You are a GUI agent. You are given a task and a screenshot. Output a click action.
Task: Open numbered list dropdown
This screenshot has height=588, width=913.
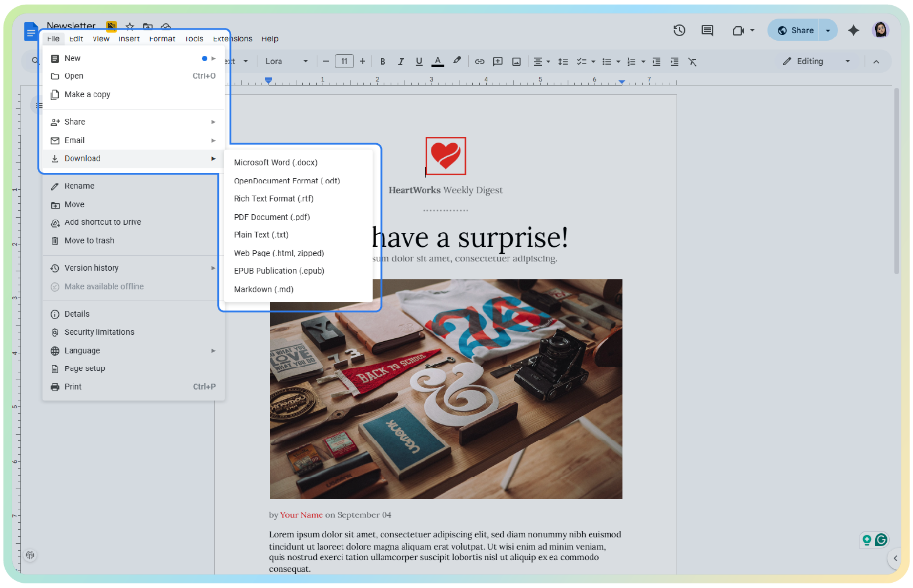click(636, 62)
